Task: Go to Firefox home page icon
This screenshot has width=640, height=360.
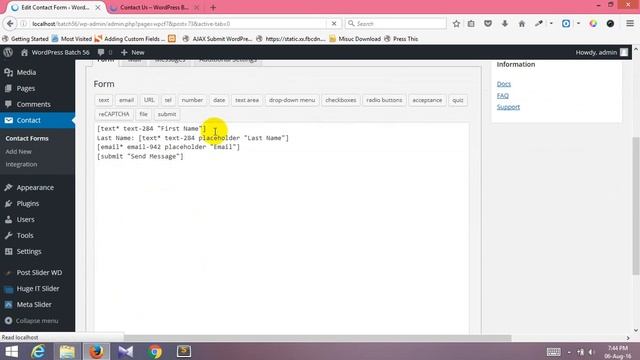Action: pos(522,24)
